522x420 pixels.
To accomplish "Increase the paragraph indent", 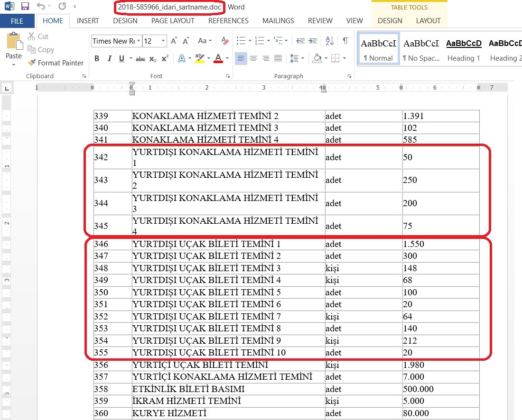I will (x=313, y=41).
